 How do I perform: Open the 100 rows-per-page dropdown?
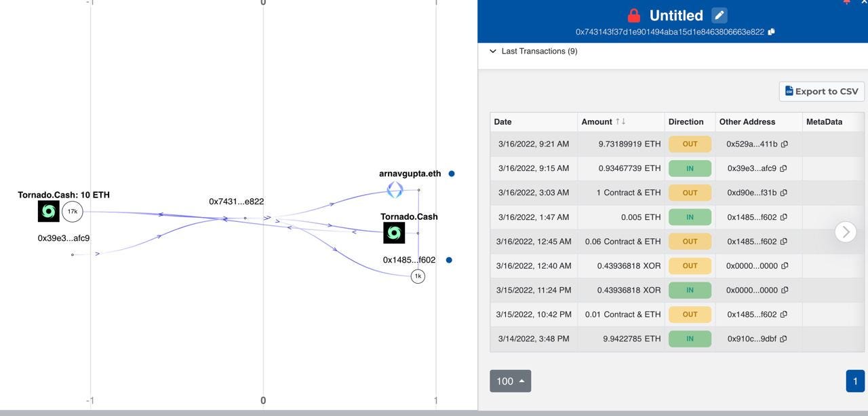pos(511,381)
